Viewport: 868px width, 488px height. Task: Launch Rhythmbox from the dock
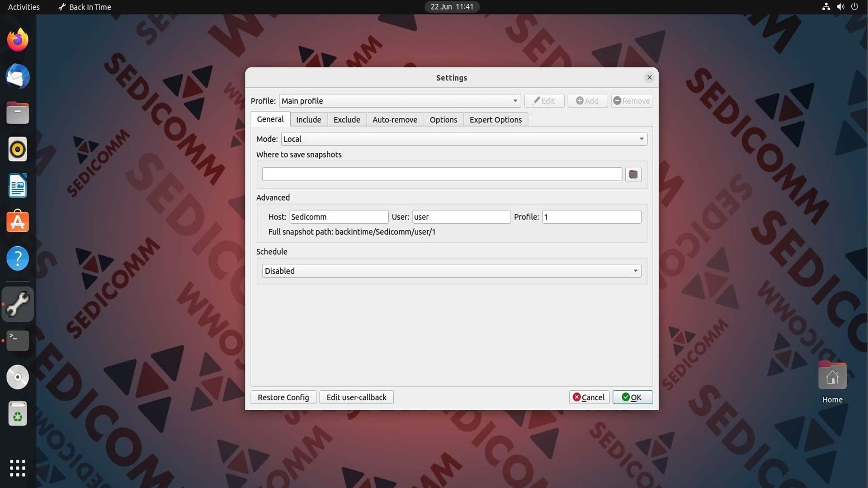[18, 149]
